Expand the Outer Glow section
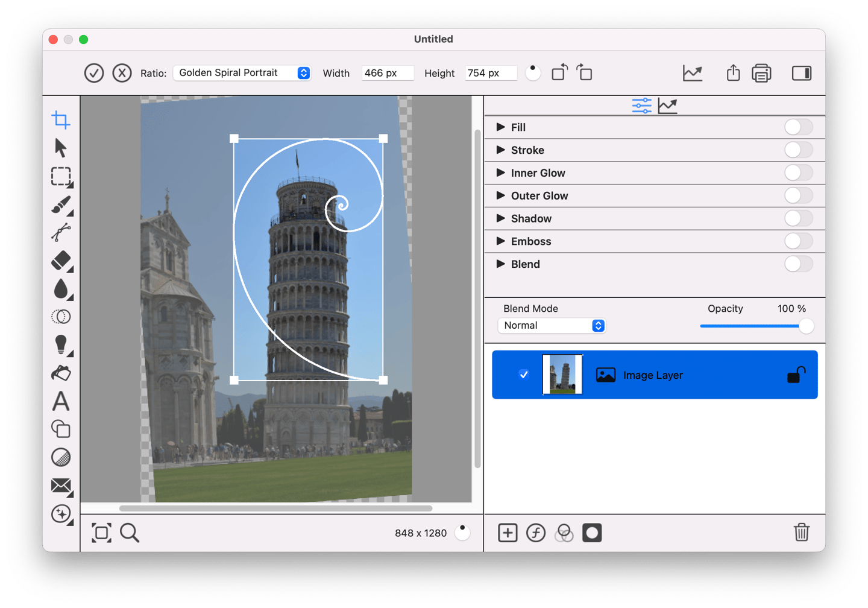 [500, 195]
